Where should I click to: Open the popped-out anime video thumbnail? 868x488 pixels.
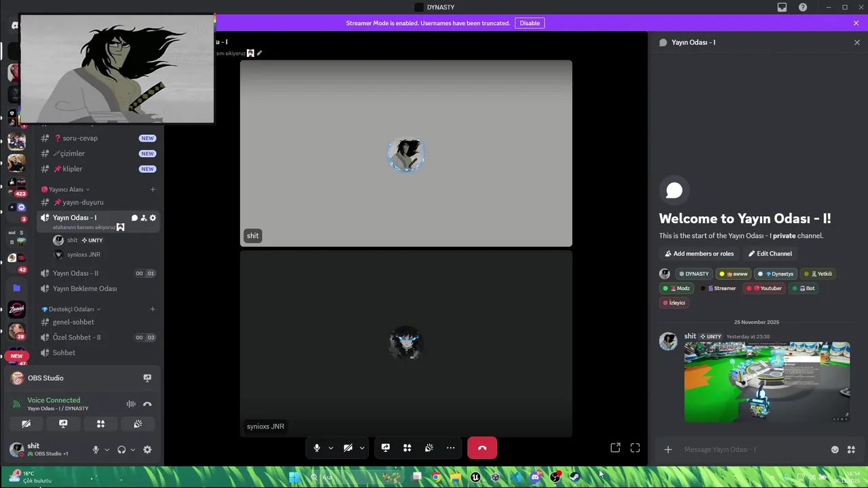pyautogui.click(x=117, y=68)
